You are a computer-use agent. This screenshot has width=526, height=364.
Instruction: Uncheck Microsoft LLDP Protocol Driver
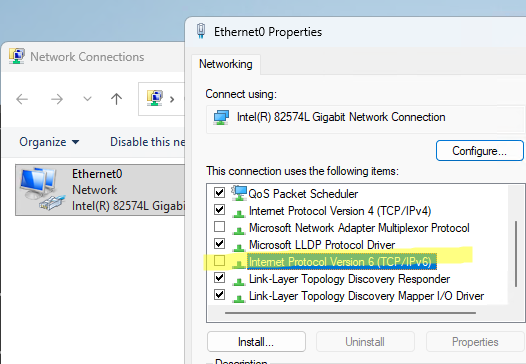(x=219, y=244)
